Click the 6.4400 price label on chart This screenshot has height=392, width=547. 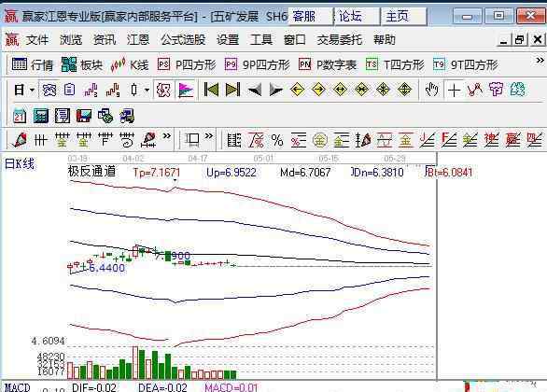106,268
